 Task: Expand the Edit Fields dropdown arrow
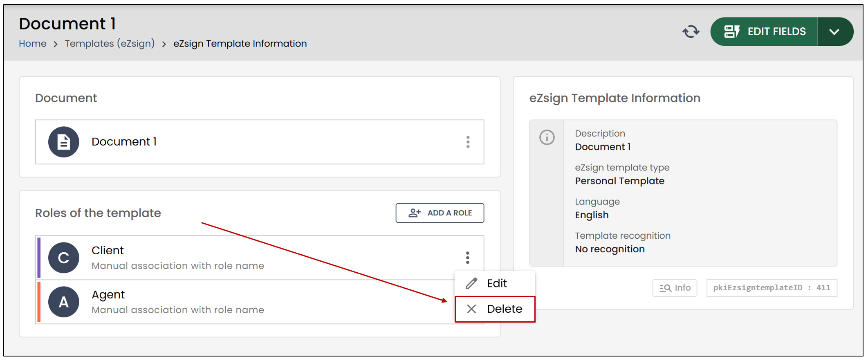[835, 31]
